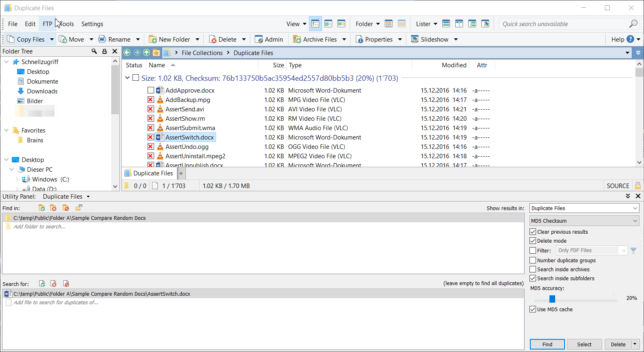The width and height of the screenshot is (644, 352).
Task: Open a new folder tab with plus
Action: [x=181, y=173]
